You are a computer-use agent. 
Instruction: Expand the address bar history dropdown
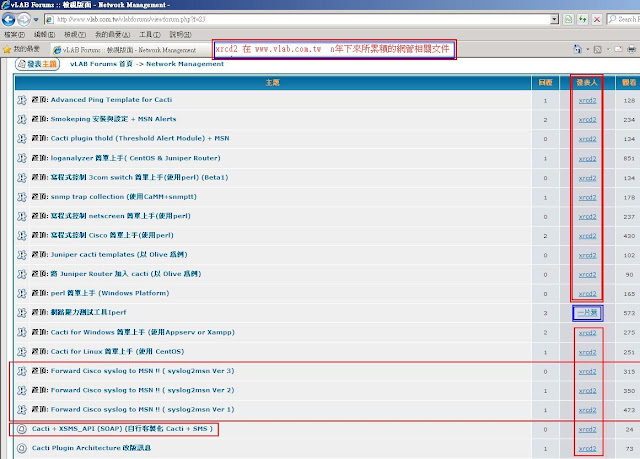pos(554,19)
